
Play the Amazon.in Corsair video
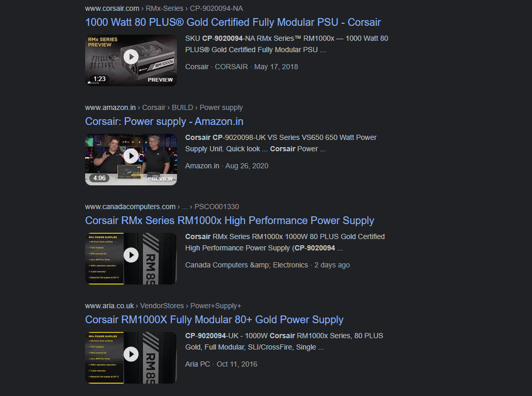pyautogui.click(x=131, y=156)
